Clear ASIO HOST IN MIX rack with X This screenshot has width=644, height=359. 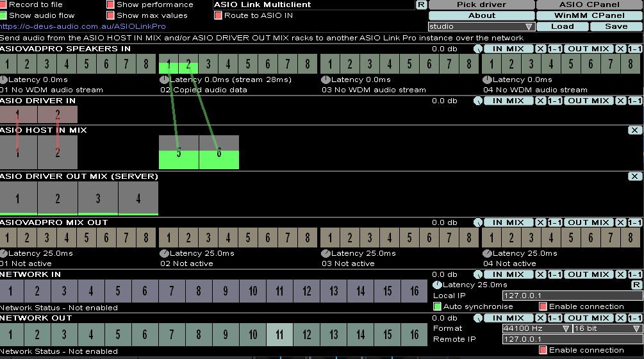pyautogui.click(x=635, y=130)
